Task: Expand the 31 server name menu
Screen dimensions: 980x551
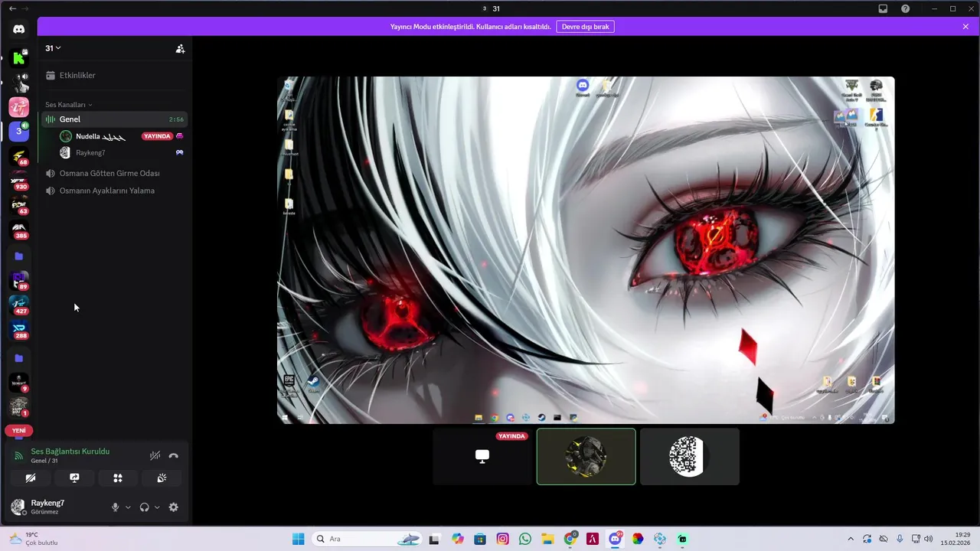Action: (53, 48)
